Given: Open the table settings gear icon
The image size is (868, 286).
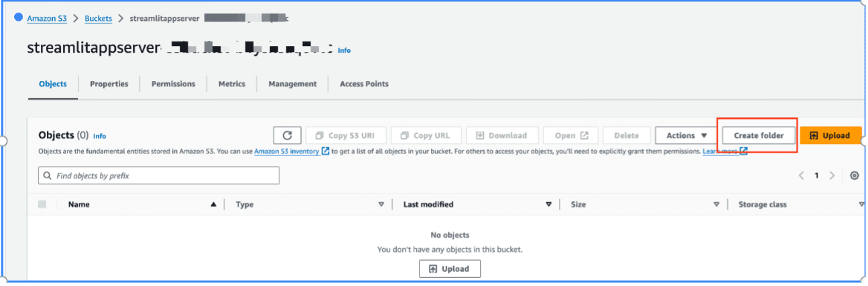Looking at the screenshot, I should coord(854,175).
